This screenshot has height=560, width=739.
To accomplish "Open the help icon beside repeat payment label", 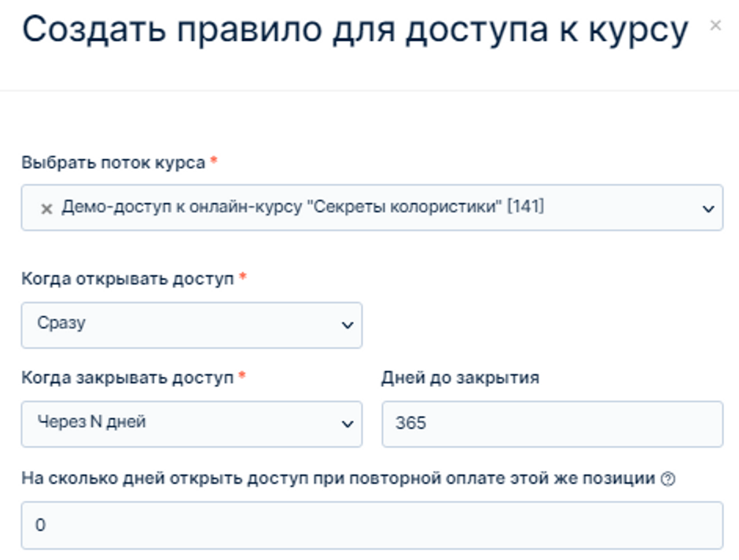I will click(x=667, y=479).
